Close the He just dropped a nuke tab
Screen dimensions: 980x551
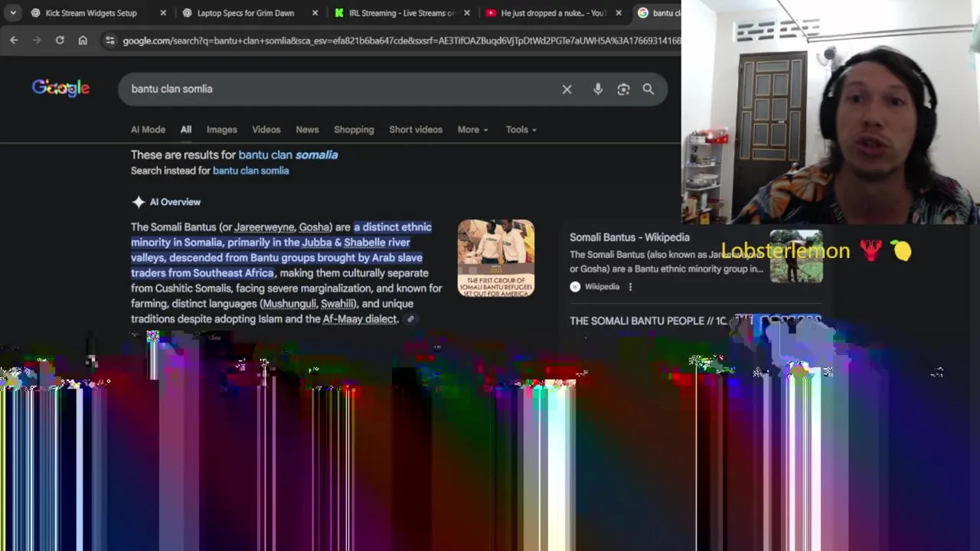[619, 13]
